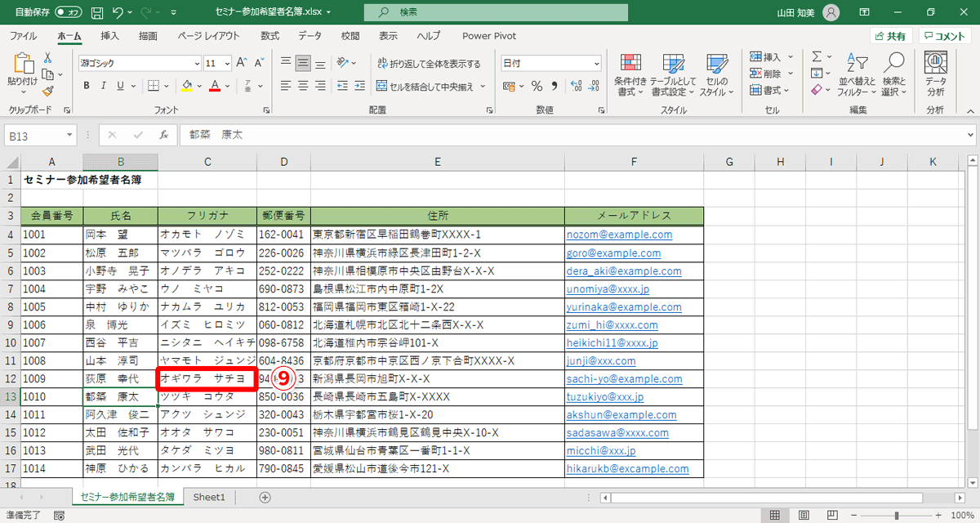Open the ページレイアウト ribbon tab

click(208, 36)
